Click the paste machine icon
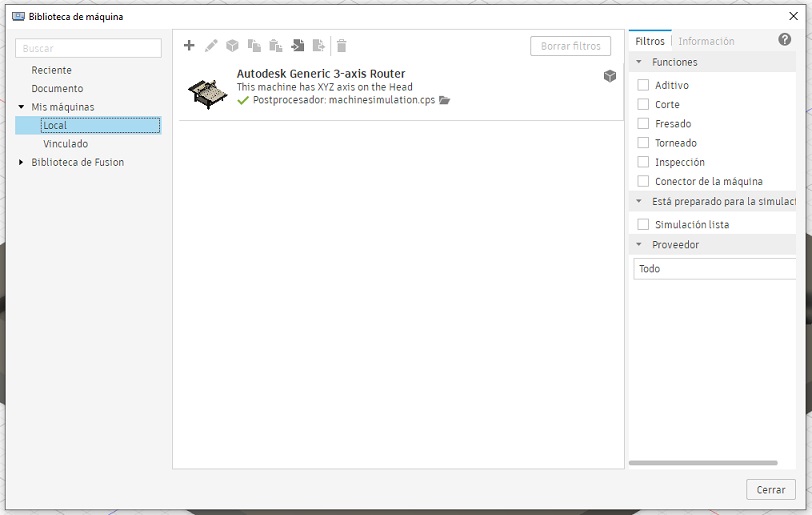Screen dimensions: 812x515 click(276, 46)
